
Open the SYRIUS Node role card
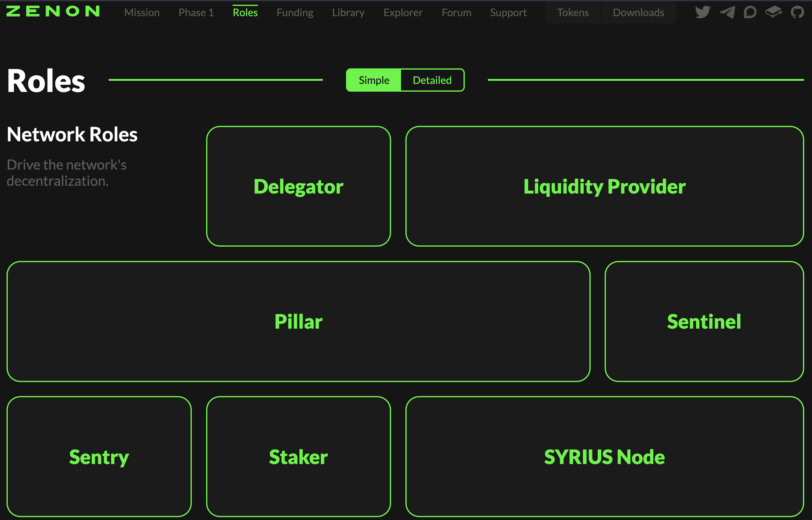(x=604, y=456)
